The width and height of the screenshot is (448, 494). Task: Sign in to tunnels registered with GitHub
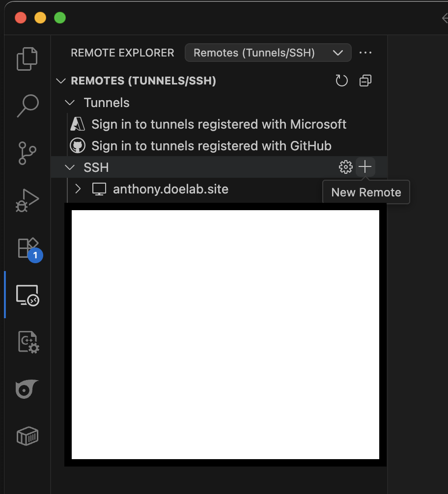pyautogui.click(x=211, y=146)
